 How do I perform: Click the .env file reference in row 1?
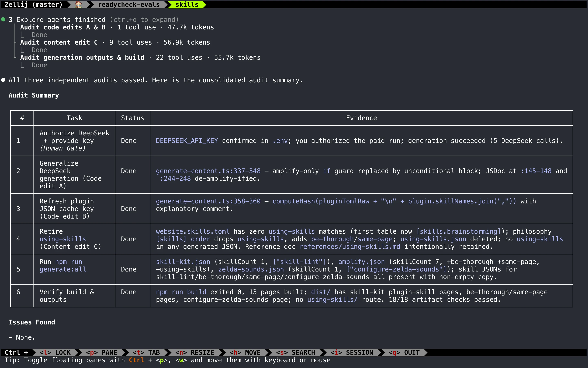pyautogui.click(x=280, y=140)
